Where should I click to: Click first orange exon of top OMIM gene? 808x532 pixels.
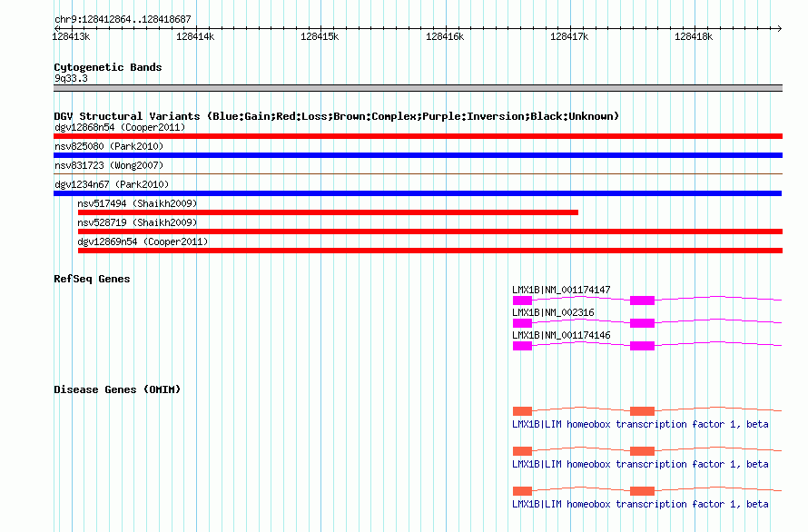pos(522,411)
